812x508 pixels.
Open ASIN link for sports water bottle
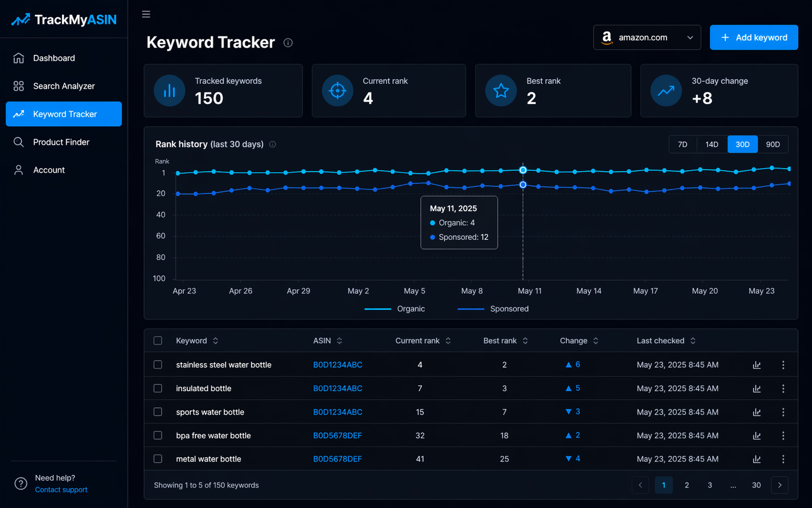337,412
